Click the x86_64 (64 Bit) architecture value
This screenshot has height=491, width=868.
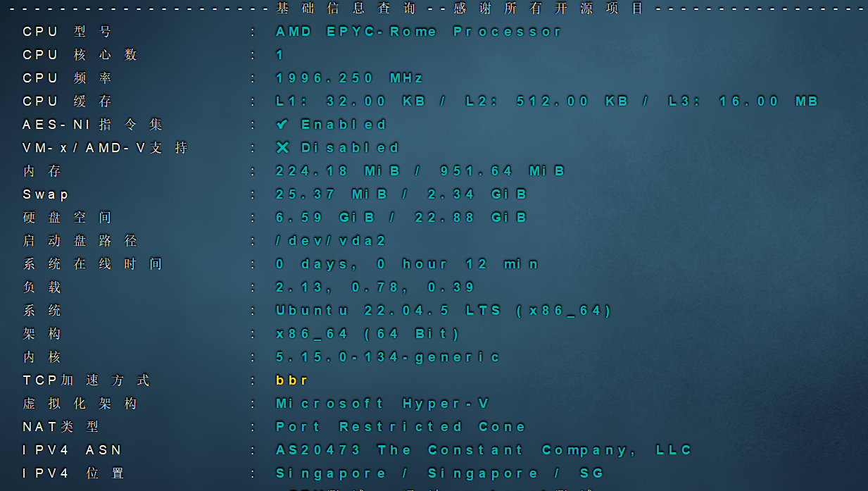pos(368,334)
